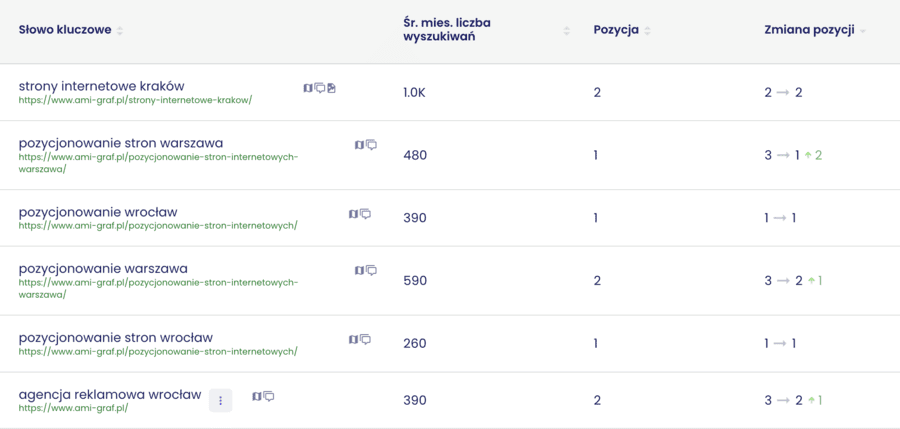
Task: Open URL under 'pozycjonowanie warszawa'
Action: (x=158, y=288)
